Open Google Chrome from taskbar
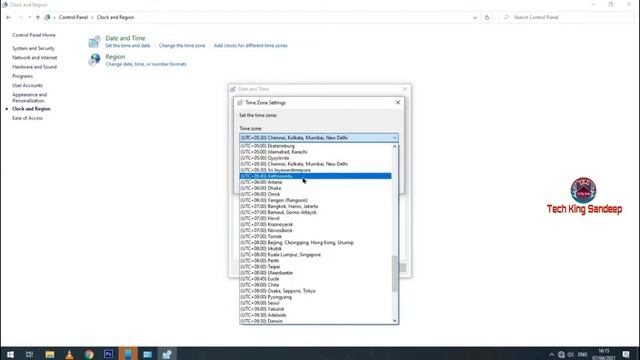Screen dimensions: 640x360 (x=89, y=354)
